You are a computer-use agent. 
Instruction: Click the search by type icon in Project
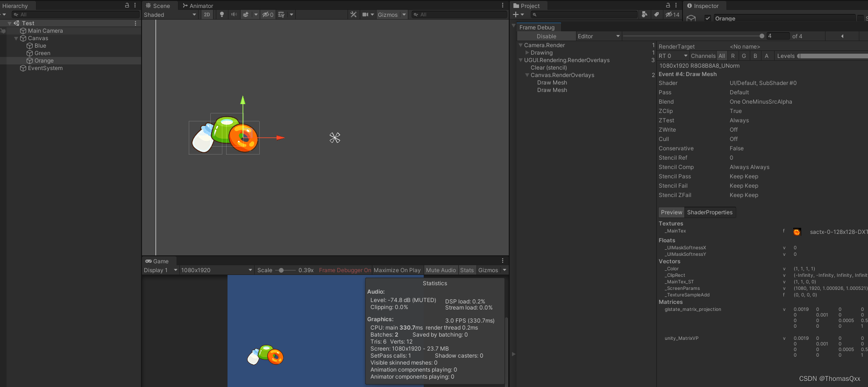(644, 14)
